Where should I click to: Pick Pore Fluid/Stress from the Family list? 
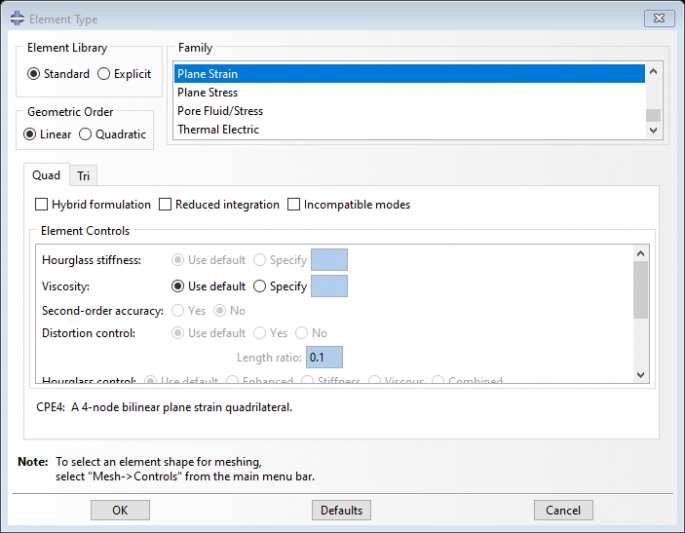pyautogui.click(x=220, y=111)
